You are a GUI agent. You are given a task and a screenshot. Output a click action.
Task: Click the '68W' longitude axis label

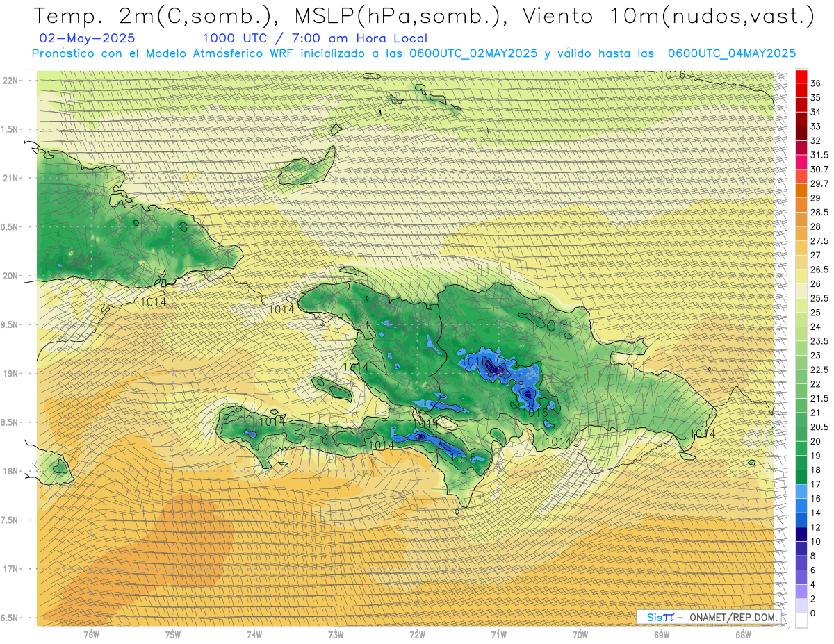(743, 635)
